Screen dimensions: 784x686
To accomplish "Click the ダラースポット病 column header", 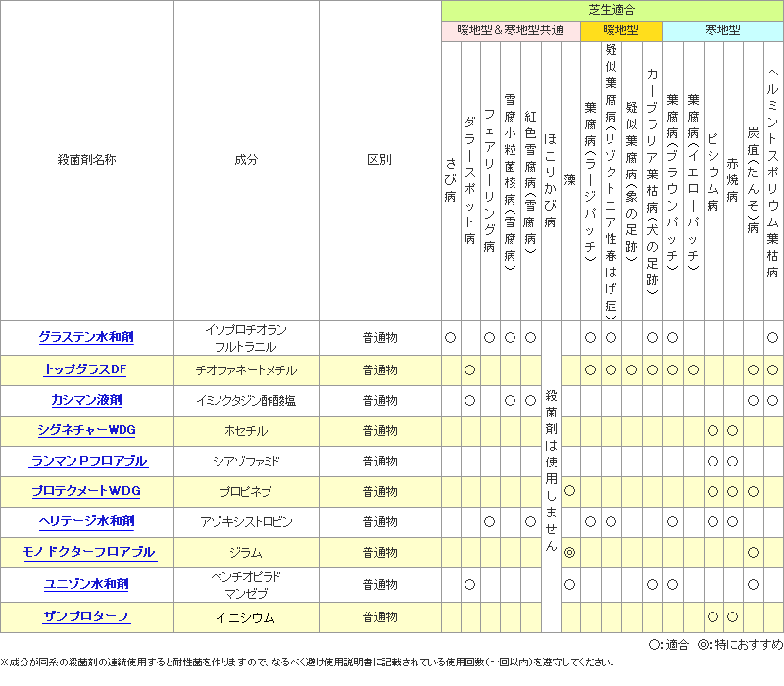I will tap(470, 180).
